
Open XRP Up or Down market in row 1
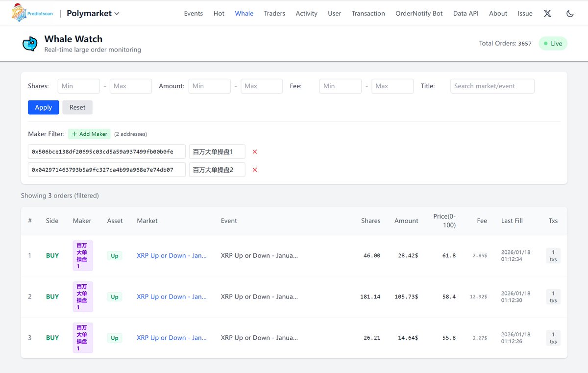(x=171, y=255)
